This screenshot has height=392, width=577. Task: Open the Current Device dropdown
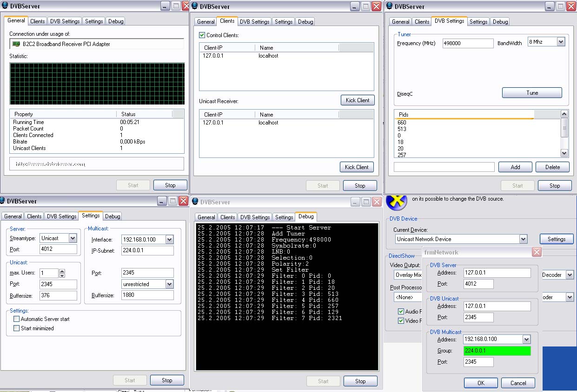point(524,239)
